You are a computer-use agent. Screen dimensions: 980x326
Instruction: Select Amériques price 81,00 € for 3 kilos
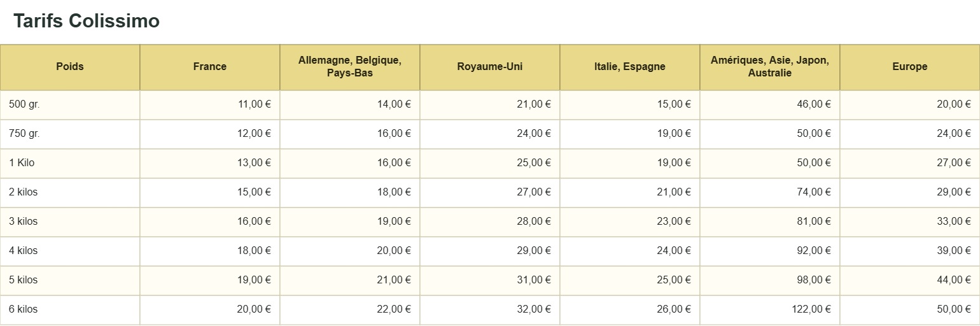click(770, 222)
